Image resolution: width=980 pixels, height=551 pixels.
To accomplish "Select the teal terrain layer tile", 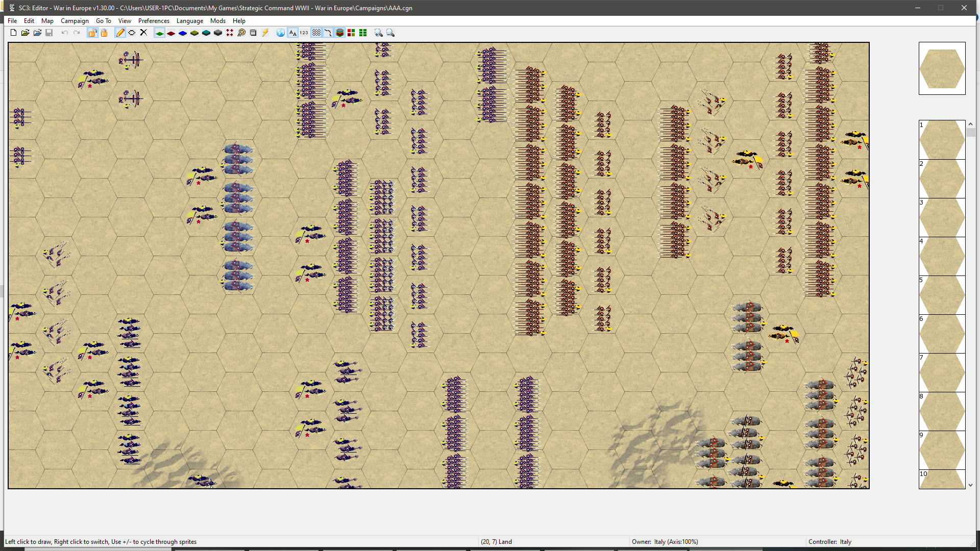I will click(x=206, y=33).
